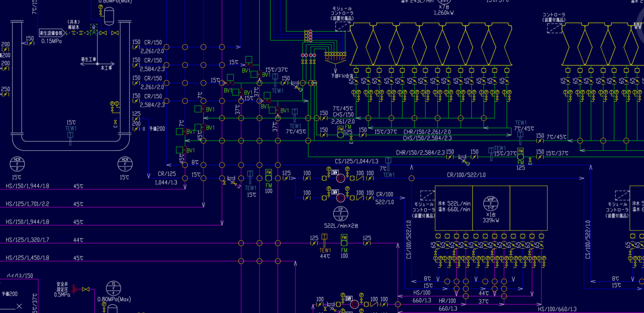
Task: Select the 1,044/1.3 text under CR/125
Action: (166, 183)
